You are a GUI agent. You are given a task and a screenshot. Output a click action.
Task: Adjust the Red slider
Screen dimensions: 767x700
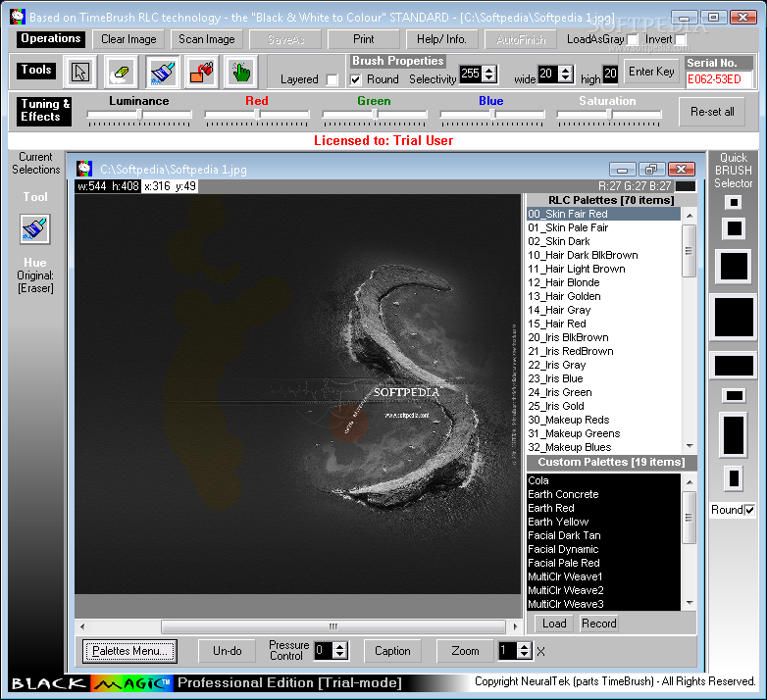(x=257, y=115)
